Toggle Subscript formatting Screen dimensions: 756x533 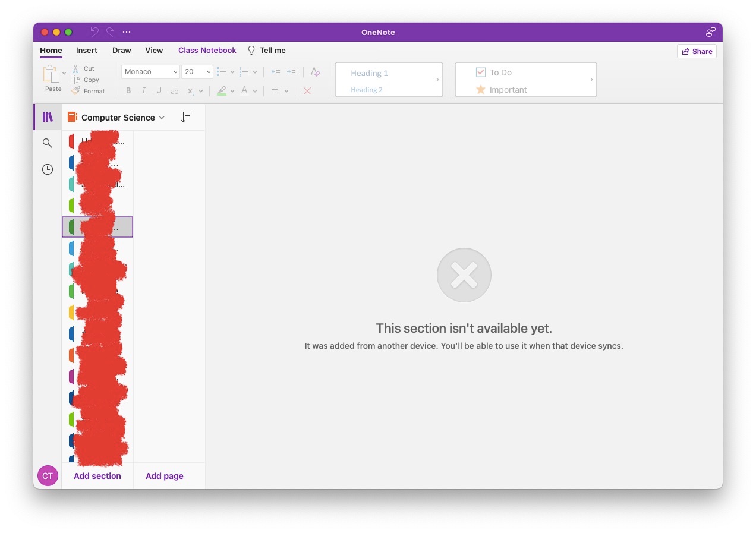[191, 91]
